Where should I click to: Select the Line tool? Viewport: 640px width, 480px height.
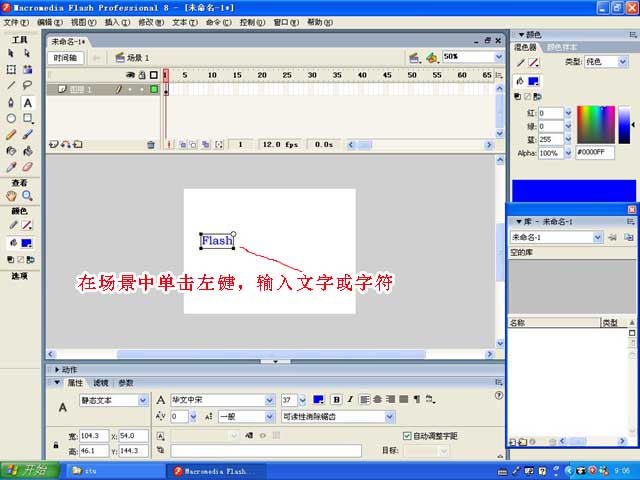click(11, 86)
